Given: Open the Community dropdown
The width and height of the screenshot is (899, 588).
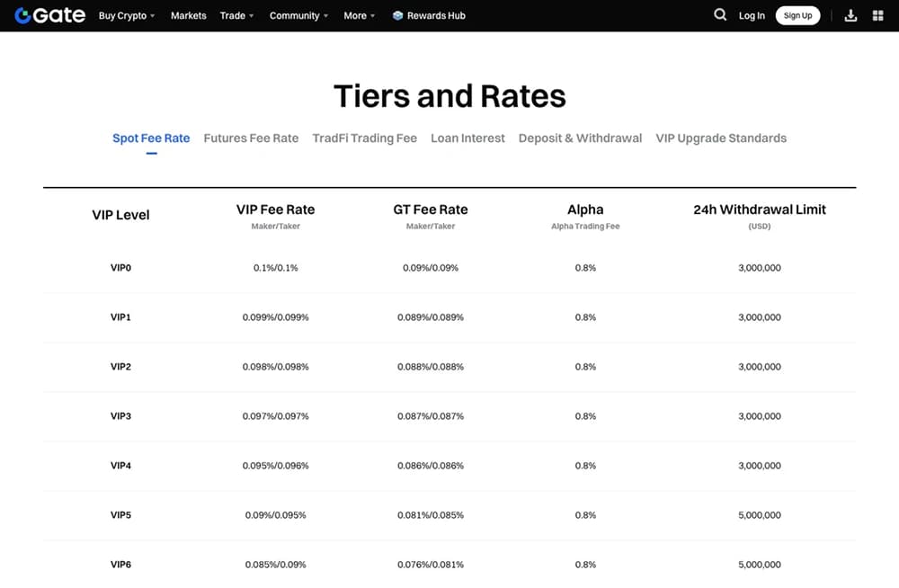Looking at the screenshot, I should click(298, 15).
